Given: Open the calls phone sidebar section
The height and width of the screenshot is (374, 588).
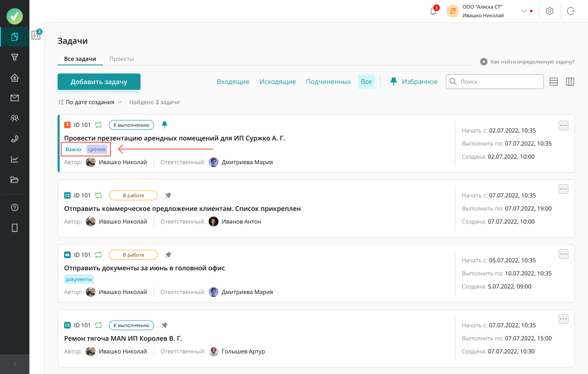Looking at the screenshot, I should click(15, 139).
